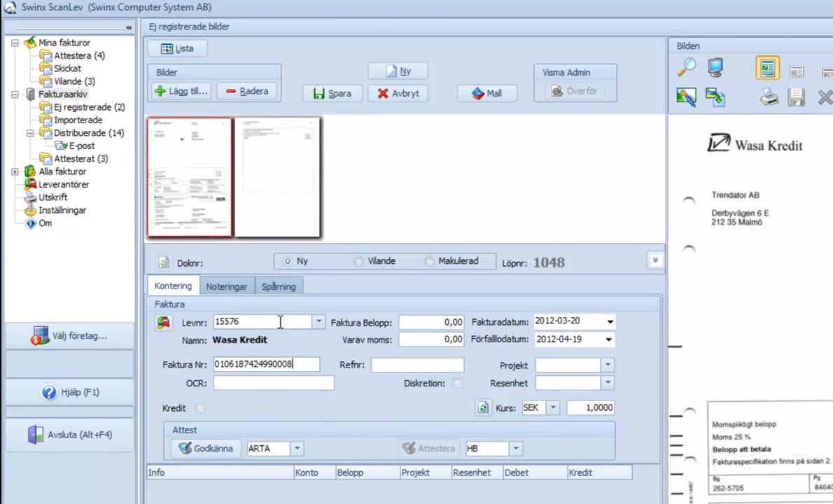Open the Projekt dropdown in Faktura section

coord(608,365)
